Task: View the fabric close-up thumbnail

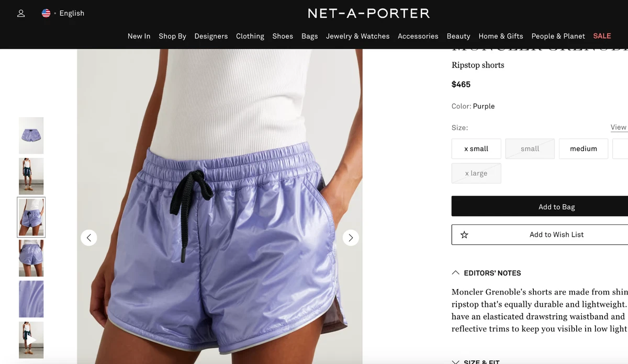Action: pyautogui.click(x=31, y=299)
